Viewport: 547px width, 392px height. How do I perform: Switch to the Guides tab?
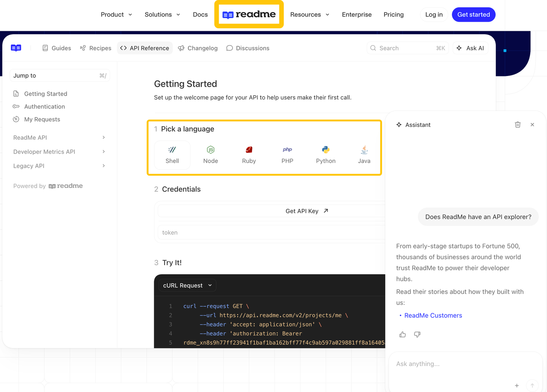pos(57,48)
